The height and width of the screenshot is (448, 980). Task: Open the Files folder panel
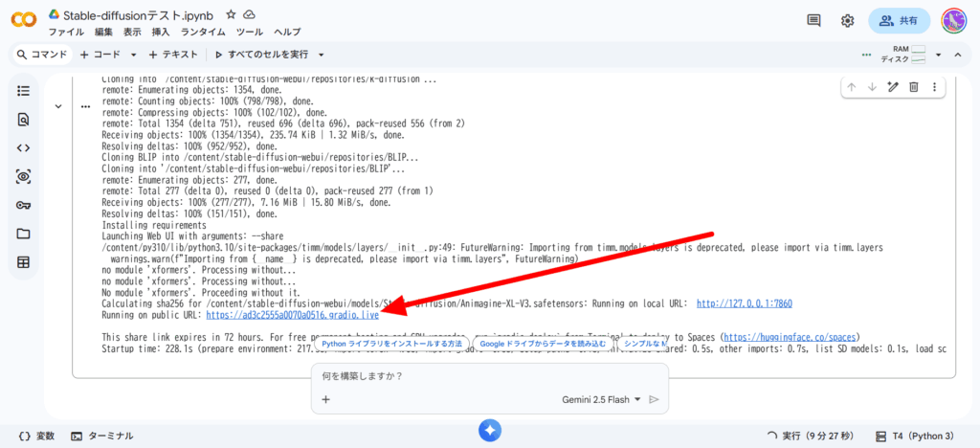[24, 234]
